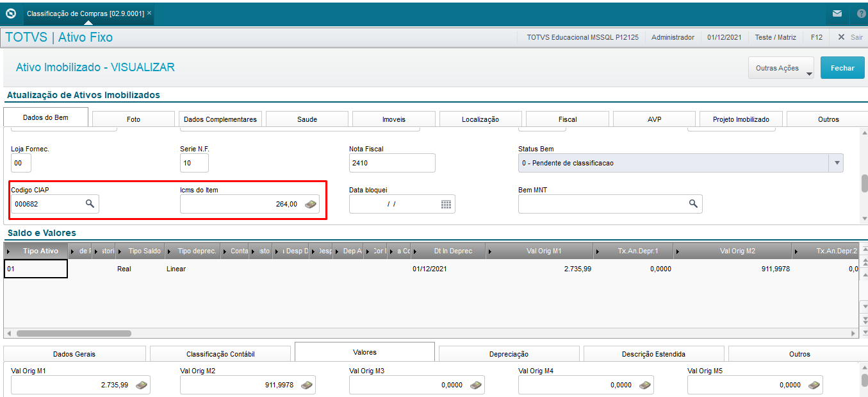
Task: Click the Codigo CIAP input field
Action: (x=55, y=204)
